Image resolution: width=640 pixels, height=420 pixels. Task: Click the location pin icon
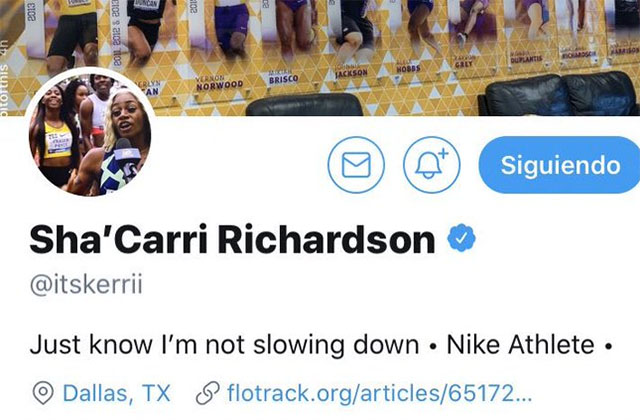coord(43,393)
